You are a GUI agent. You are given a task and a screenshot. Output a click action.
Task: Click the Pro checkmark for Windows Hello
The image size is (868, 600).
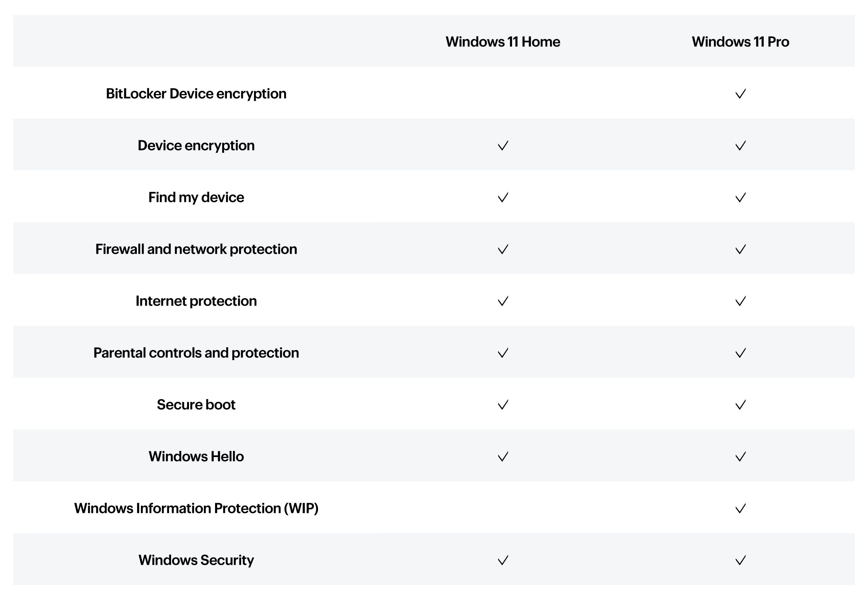(740, 457)
